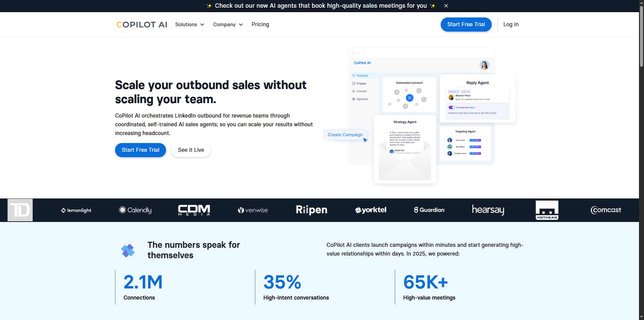This screenshot has height=320, width=644.
Task: Click the header Start Free Trial button
Action: pyautogui.click(x=466, y=25)
